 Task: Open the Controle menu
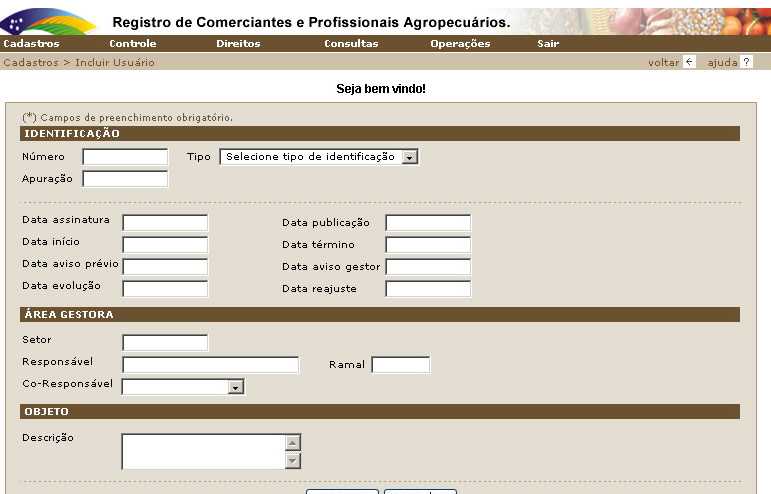coord(132,44)
